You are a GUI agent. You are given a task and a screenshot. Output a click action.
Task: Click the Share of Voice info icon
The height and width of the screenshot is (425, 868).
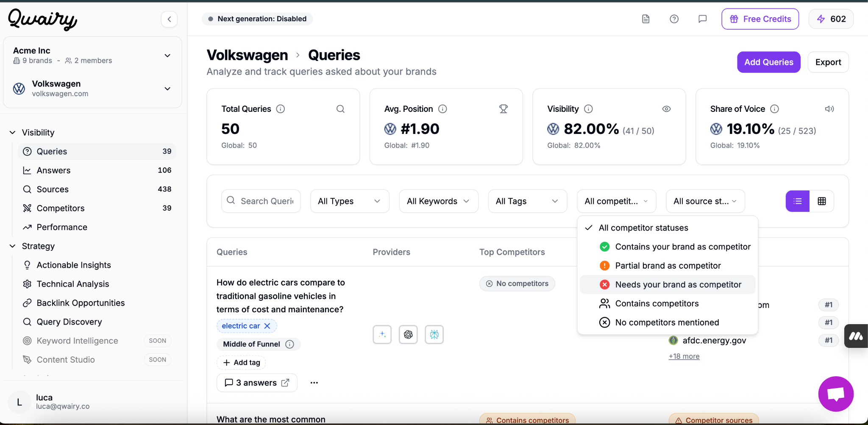(x=774, y=109)
